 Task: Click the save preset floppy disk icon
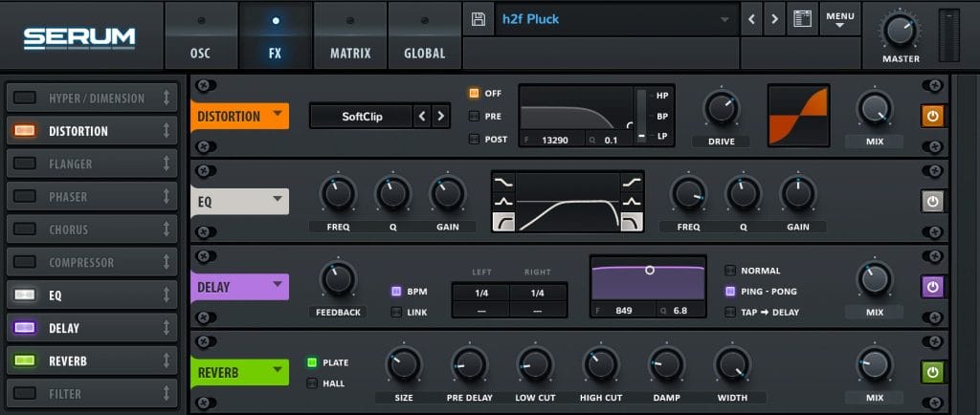point(479,19)
